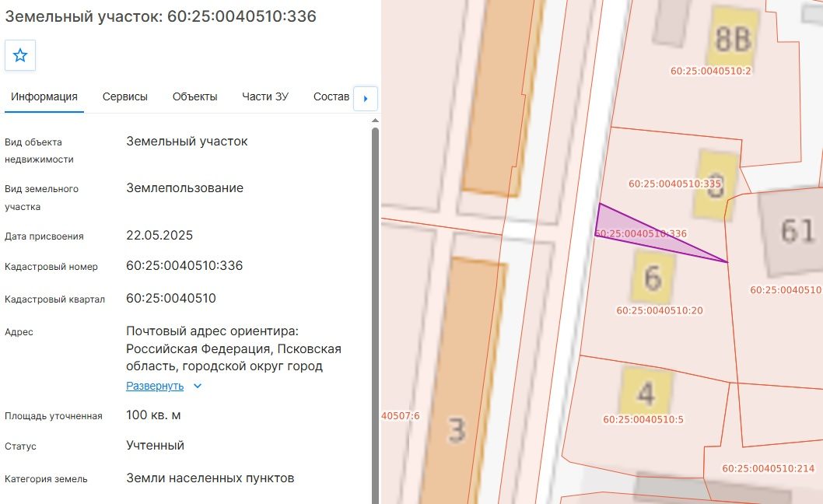The height and width of the screenshot is (504, 823).
Task: Click the area value 100 кв. м
Action: pyautogui.click(x=153, y=415)
